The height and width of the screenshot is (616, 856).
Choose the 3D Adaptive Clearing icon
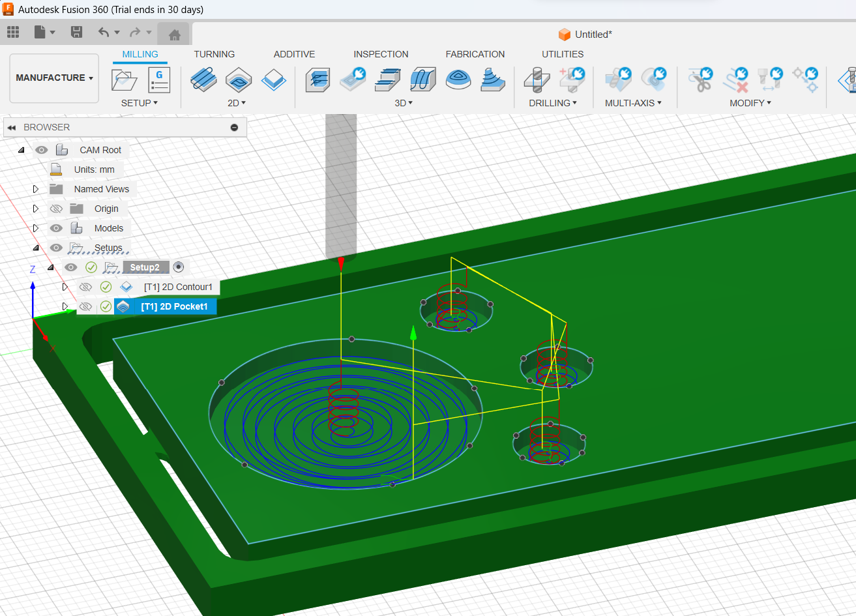point(317,80)
